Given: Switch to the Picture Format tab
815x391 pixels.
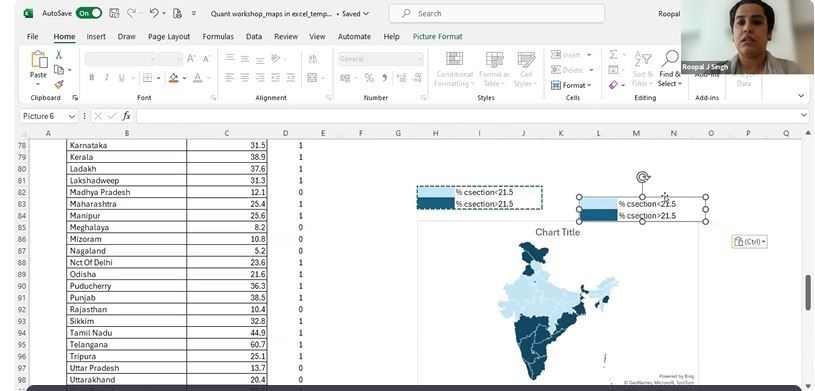Looking at the screenshot, I should (x=437, y=36).
